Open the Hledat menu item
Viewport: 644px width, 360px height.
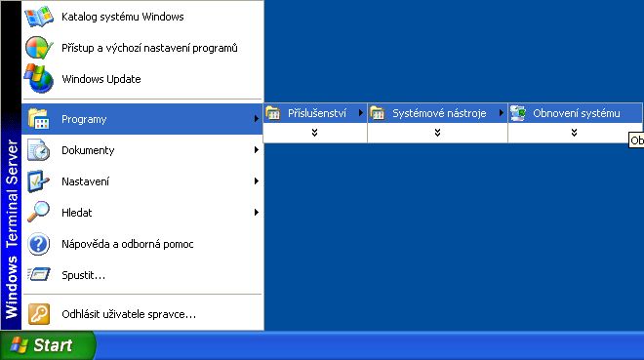[142, 213]
